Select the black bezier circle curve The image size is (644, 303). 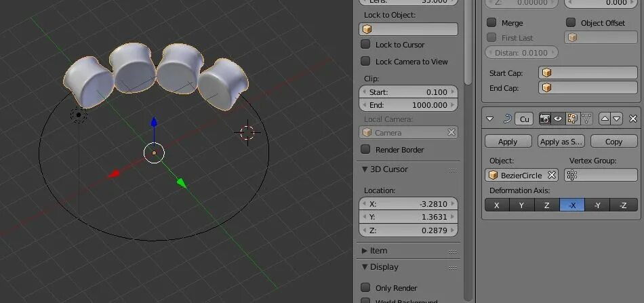click(x=154, y=240)
